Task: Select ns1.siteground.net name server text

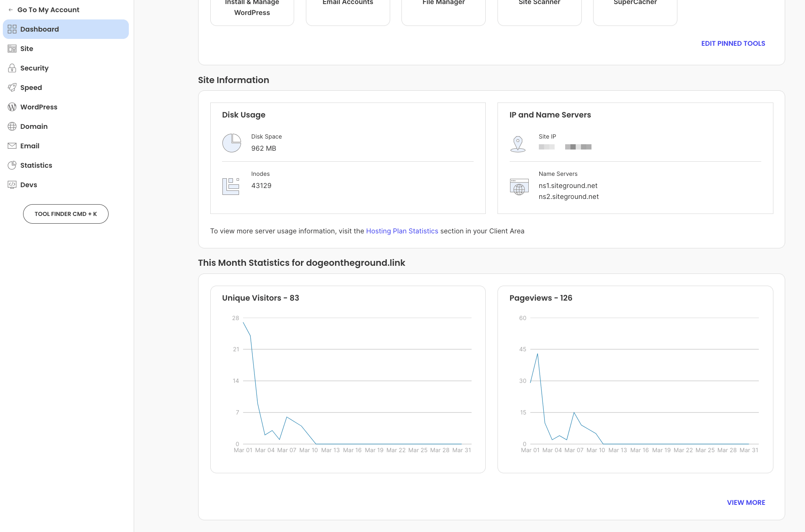Action: 568,186
